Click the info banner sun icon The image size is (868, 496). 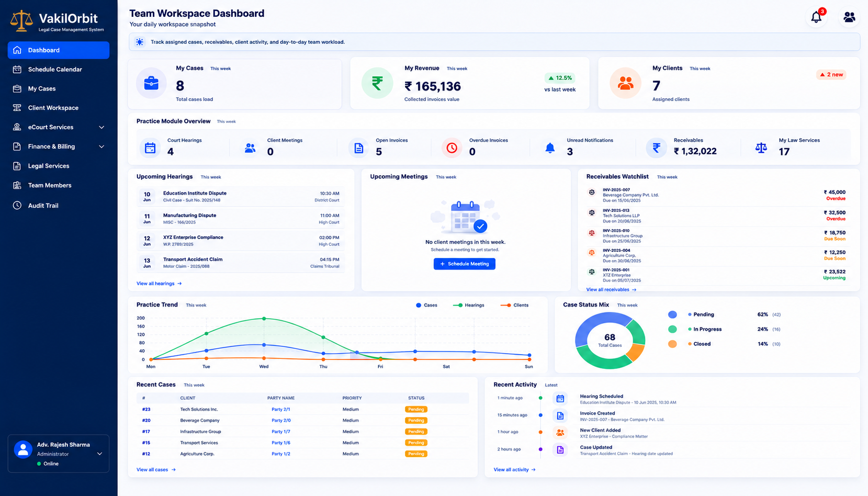coord(140,42)
